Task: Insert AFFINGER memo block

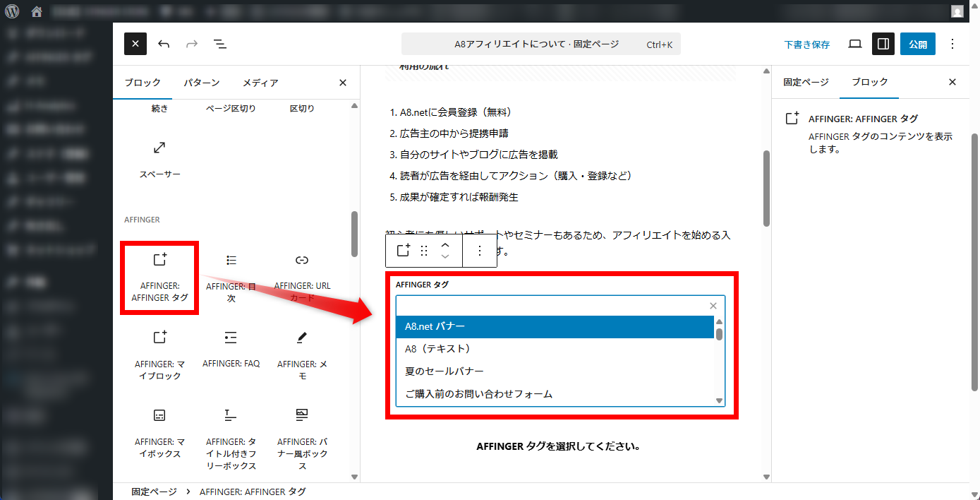Action: (302, 356)
